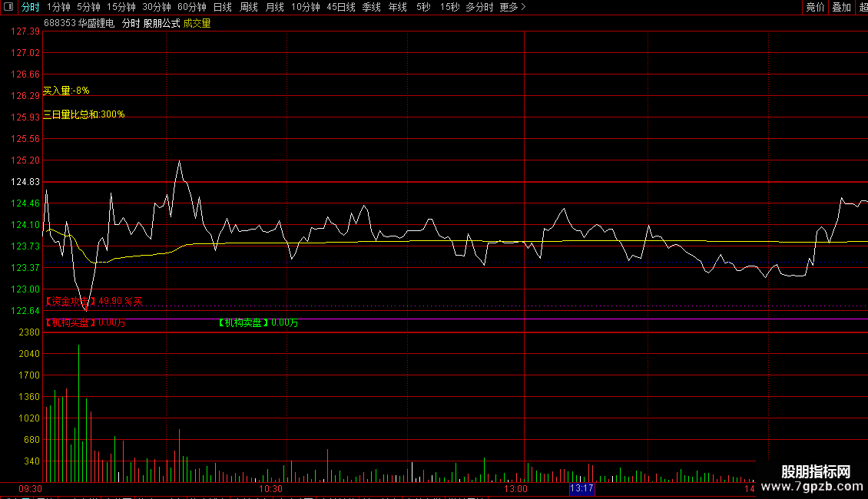Click the panel toggle icon at top-left
The image size is (868, 499).
[8, 7]
